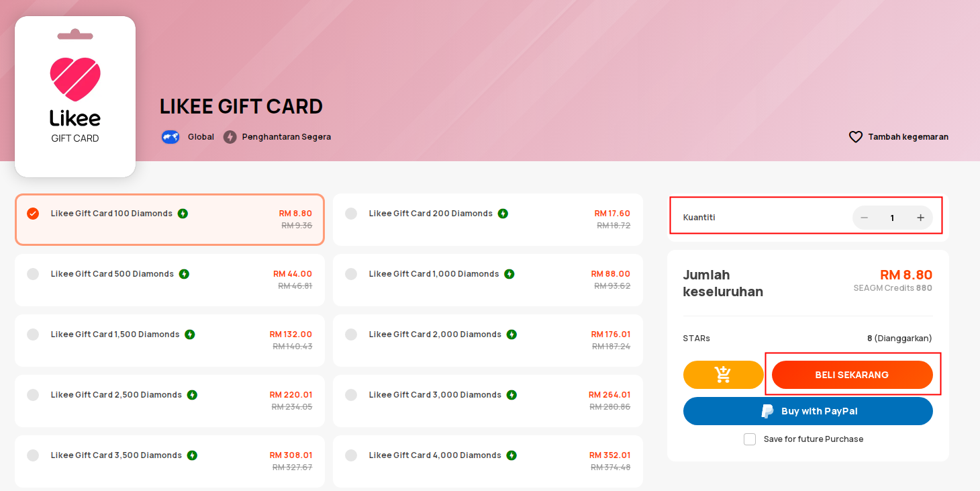Click the quantity number field
Viewport: 980px width, 491px height.
(892, 218)
